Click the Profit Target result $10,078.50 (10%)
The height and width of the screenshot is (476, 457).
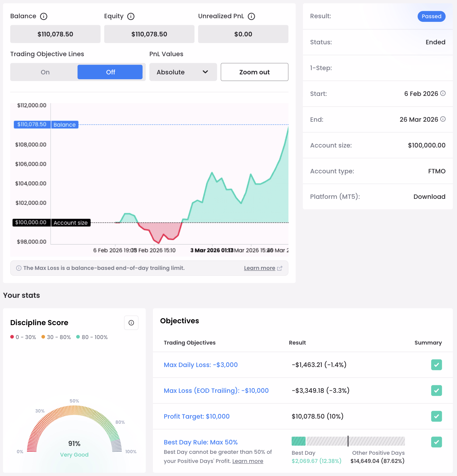317,416
